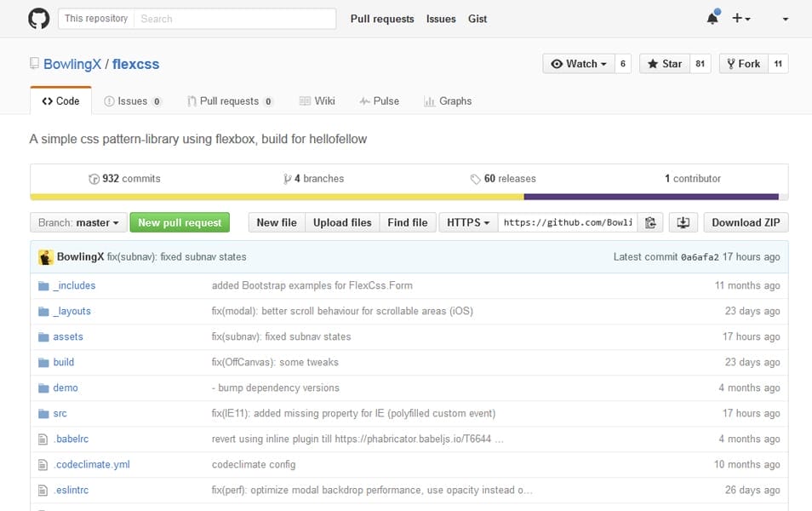Open the demo folder name link

[x=66, y=388]
